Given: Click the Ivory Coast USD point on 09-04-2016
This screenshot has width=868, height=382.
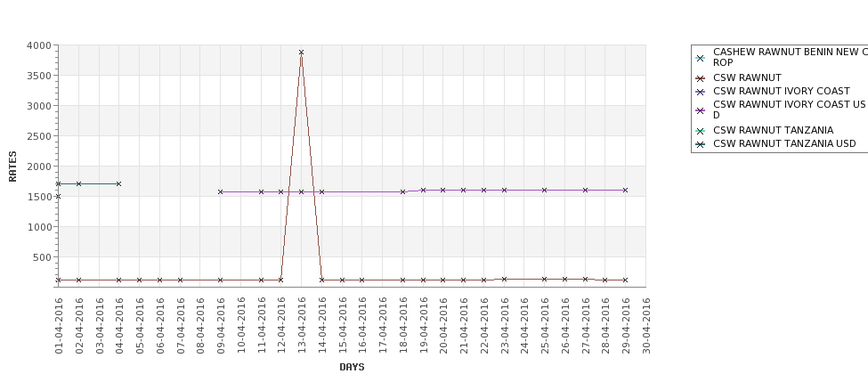Looking at the screenshot, I should [220, 192].
